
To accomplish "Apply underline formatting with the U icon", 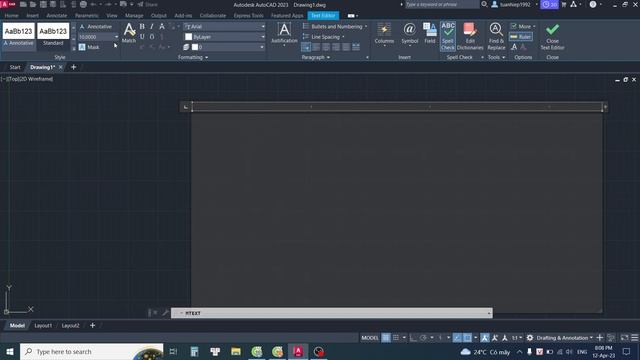I will coord(142,37).
